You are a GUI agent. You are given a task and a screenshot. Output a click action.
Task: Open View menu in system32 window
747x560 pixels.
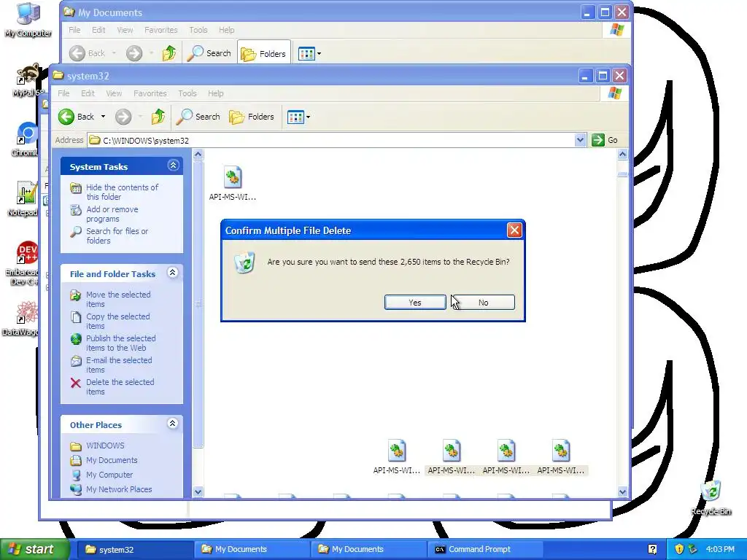click(x=114, y=93)
